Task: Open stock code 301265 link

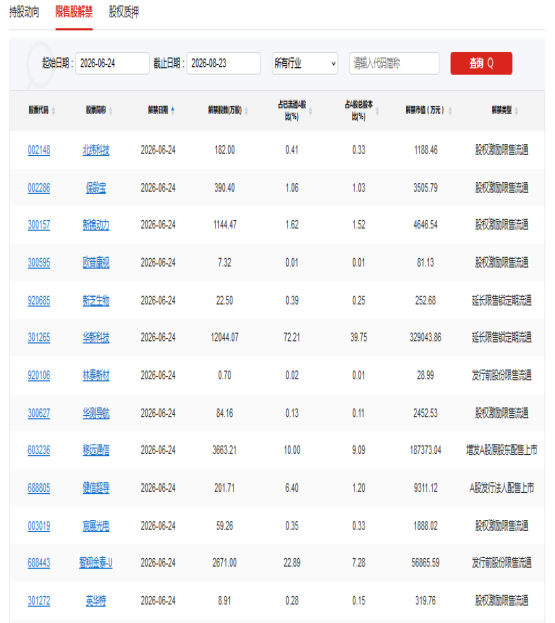Action: [39, 338]
